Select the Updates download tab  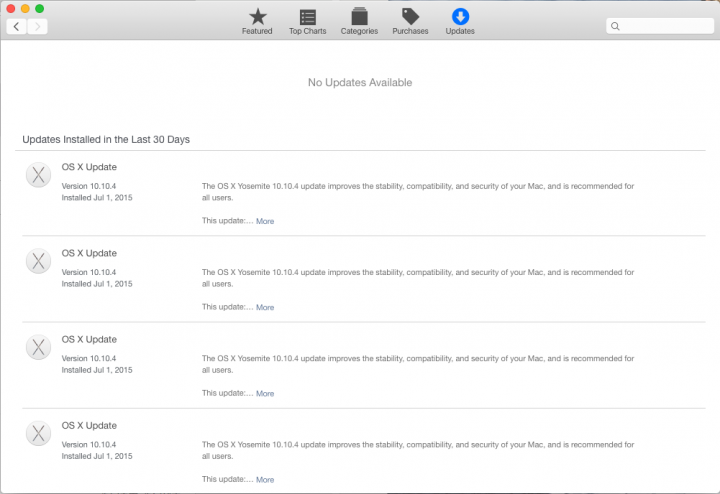(460, 22)
